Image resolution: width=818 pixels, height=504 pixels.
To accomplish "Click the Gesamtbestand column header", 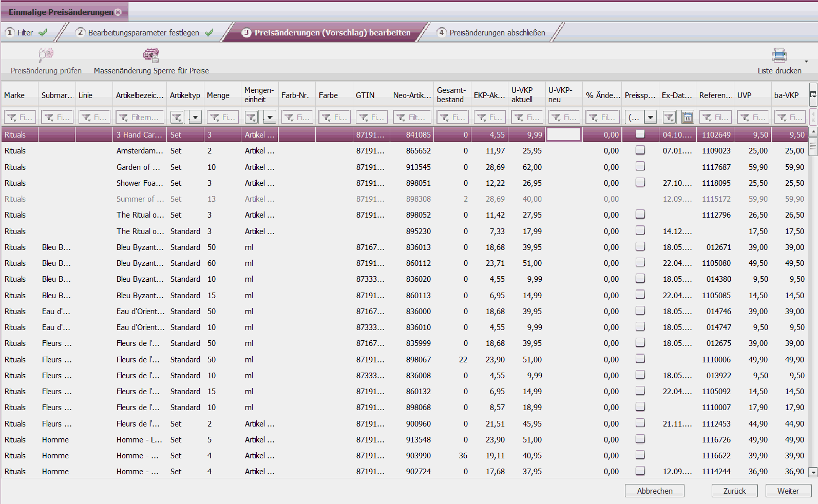I will click(x=452, y=95).
